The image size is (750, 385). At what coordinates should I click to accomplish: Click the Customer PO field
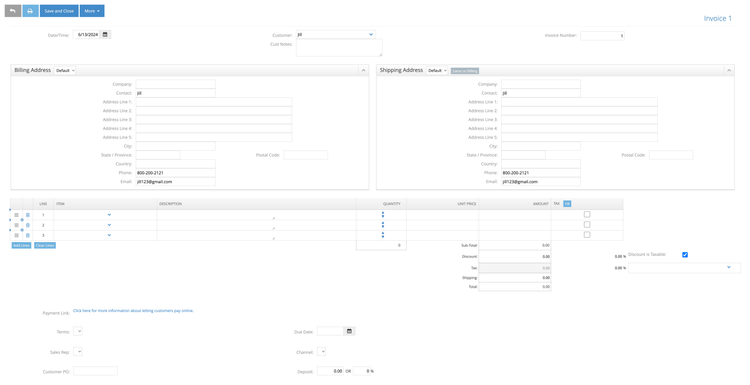coord(95,371)
